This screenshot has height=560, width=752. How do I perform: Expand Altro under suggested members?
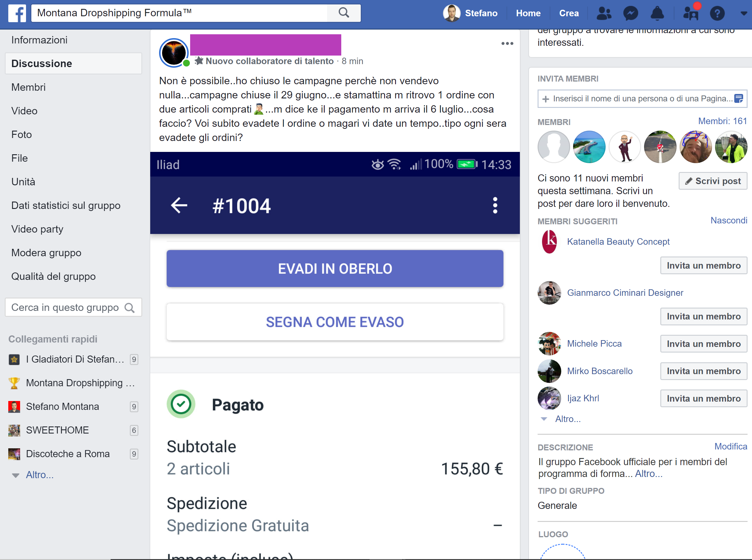567,419
